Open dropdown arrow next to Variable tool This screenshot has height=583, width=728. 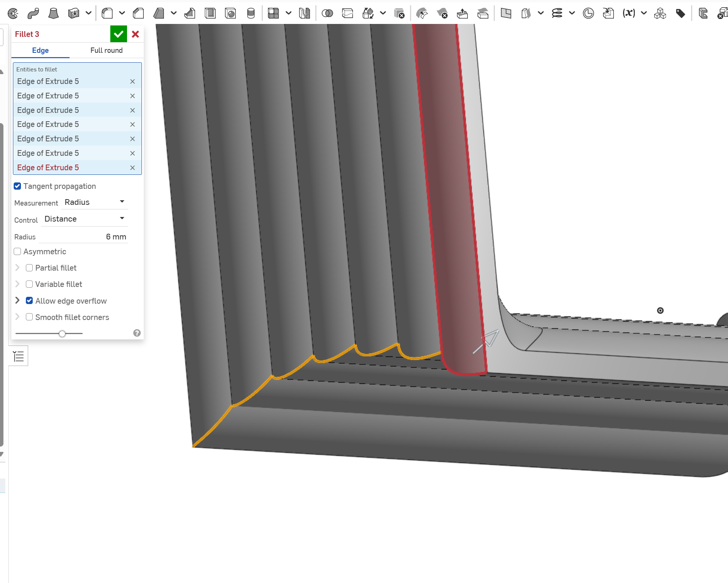644,13
